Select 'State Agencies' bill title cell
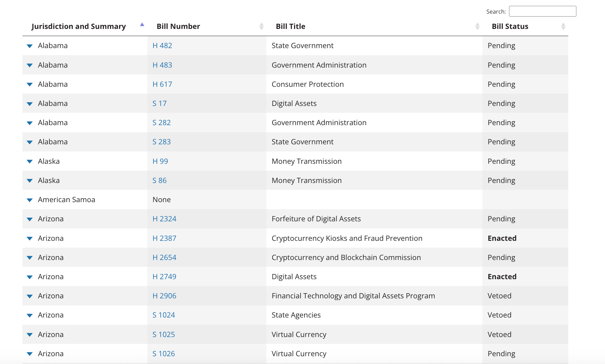This screenshot has height=364, width=605. (296, 315)
